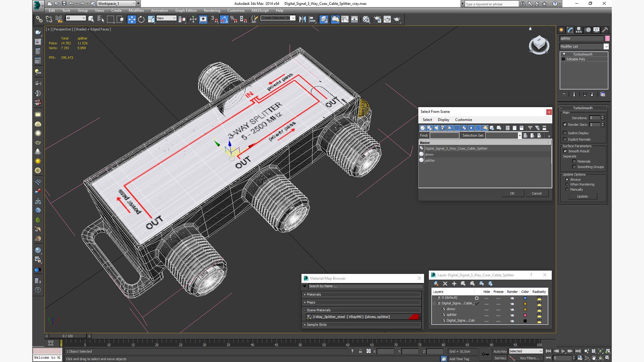Toggle Angle Snap in main toolbar
This screenshot has height=362, width=644.
pos(224,19)
